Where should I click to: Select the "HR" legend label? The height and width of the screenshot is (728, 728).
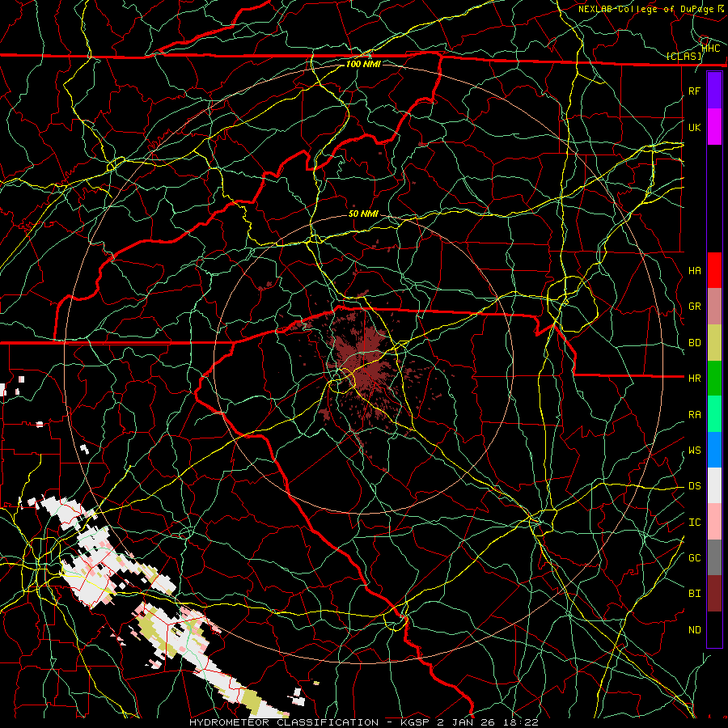coord(694,378)
